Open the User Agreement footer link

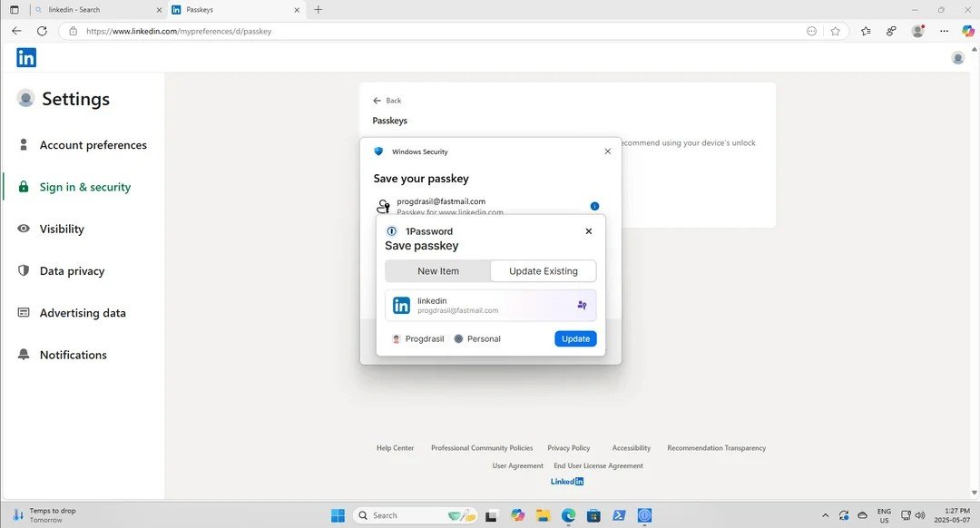click(x=517, y=465)
